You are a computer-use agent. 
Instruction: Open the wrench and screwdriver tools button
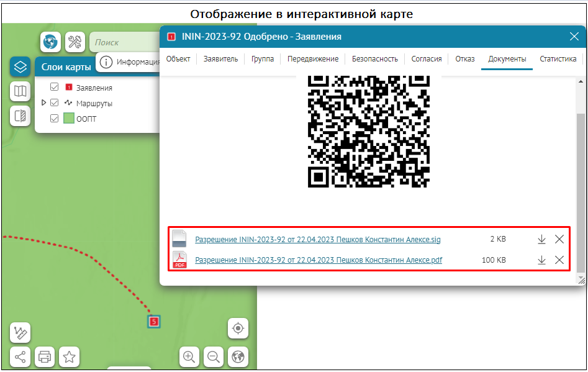(75, 42)
